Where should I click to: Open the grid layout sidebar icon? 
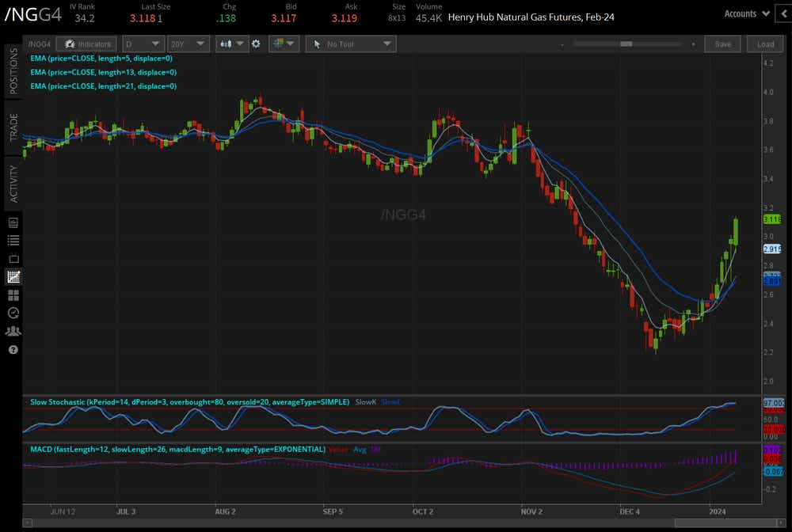[x=13, y=295]
